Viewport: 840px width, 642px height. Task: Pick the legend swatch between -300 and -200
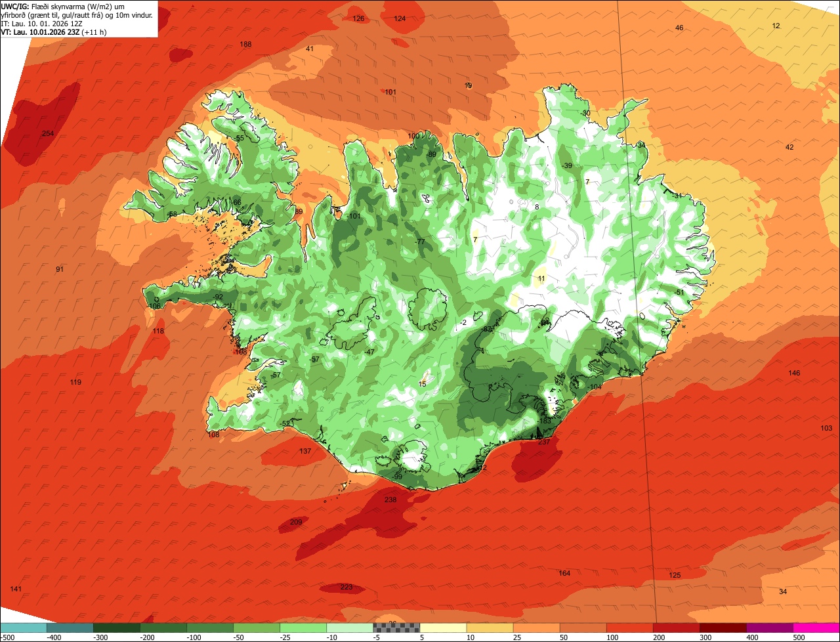tap(116, 628)
